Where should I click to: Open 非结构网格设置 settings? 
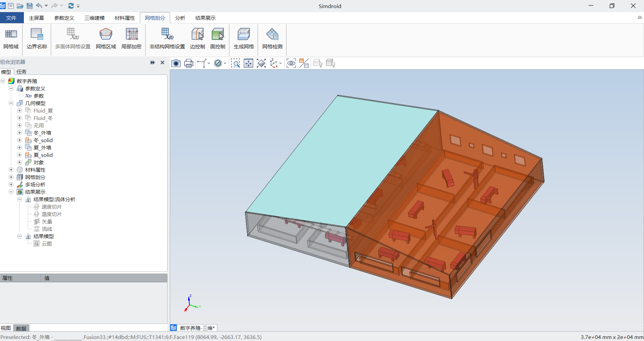[x=167, y=39]
